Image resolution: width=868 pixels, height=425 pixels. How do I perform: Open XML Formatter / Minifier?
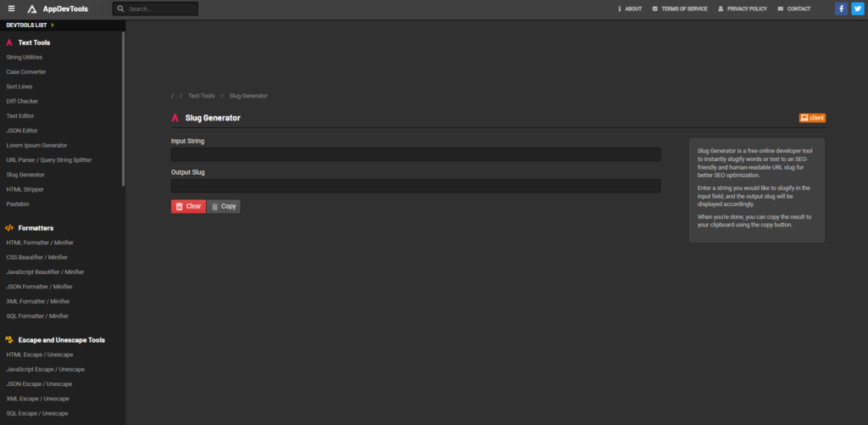tap(38, 301)
